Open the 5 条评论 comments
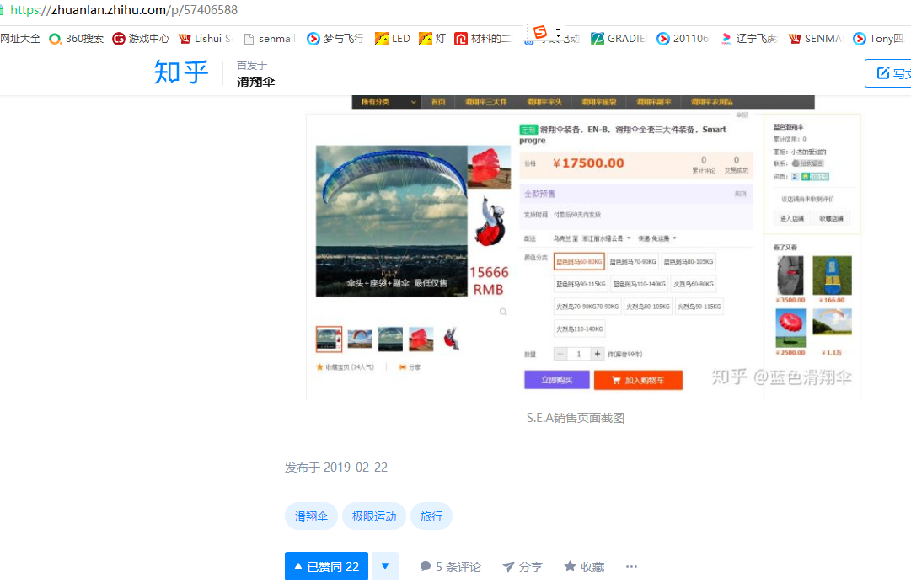 click(x=450, y=566)
